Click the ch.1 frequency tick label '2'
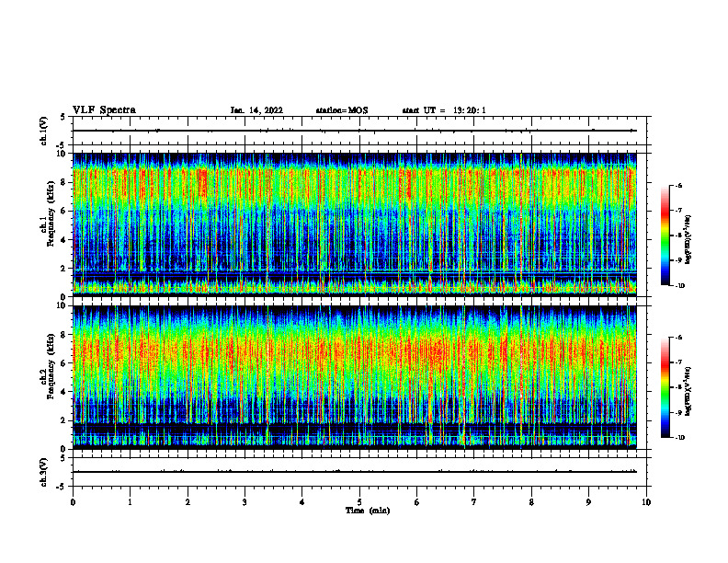The height and width of the screenshot is (563, 728). [x=63, y=269]
